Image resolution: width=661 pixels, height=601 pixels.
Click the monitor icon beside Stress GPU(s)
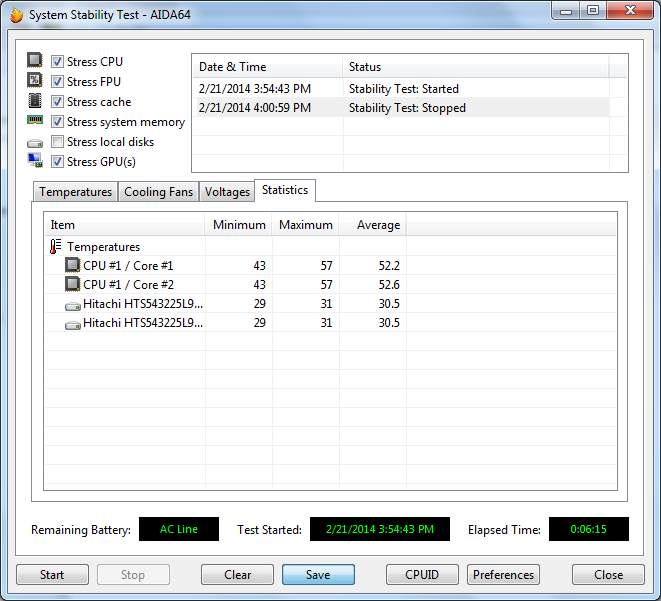click(x=35, y=161)
